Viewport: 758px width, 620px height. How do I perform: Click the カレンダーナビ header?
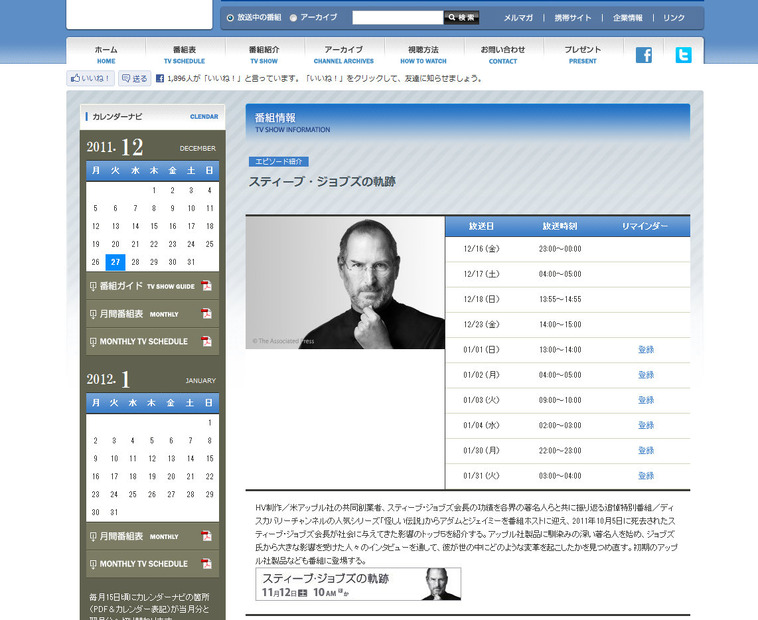pos(152,117)
